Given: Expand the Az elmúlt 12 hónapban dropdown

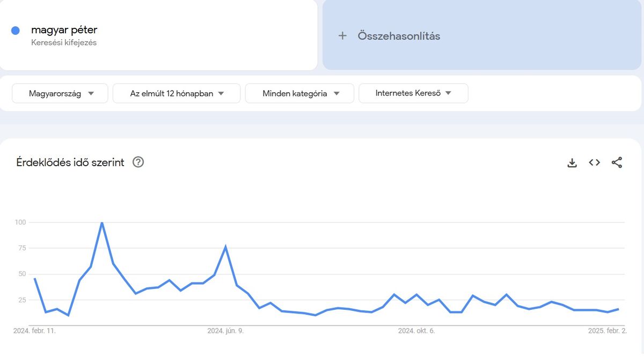Looking at the screenshot, I should [177, 93].
